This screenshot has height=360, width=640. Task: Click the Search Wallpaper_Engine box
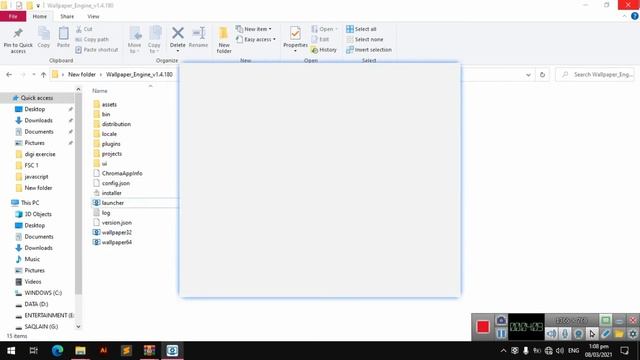coord(596,75)
